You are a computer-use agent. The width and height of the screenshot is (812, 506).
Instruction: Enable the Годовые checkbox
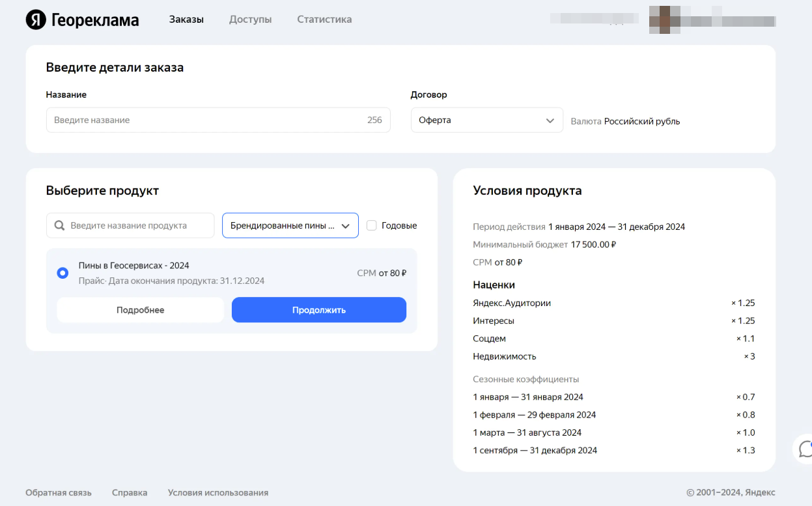tap(371, 225)
